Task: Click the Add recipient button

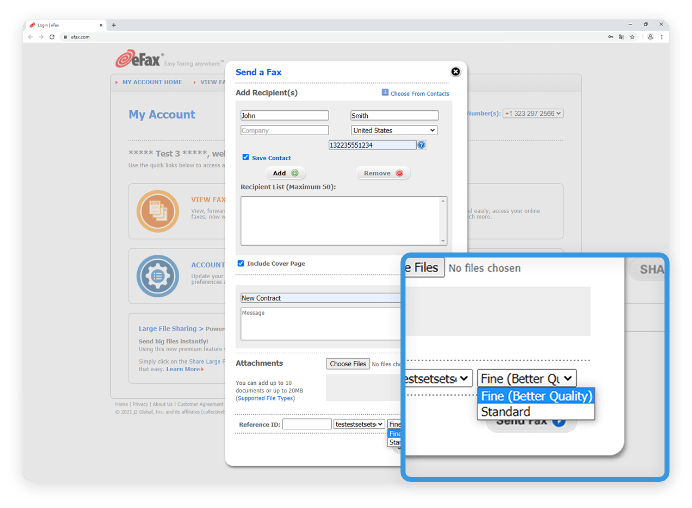Action: (x=285, y=173)
